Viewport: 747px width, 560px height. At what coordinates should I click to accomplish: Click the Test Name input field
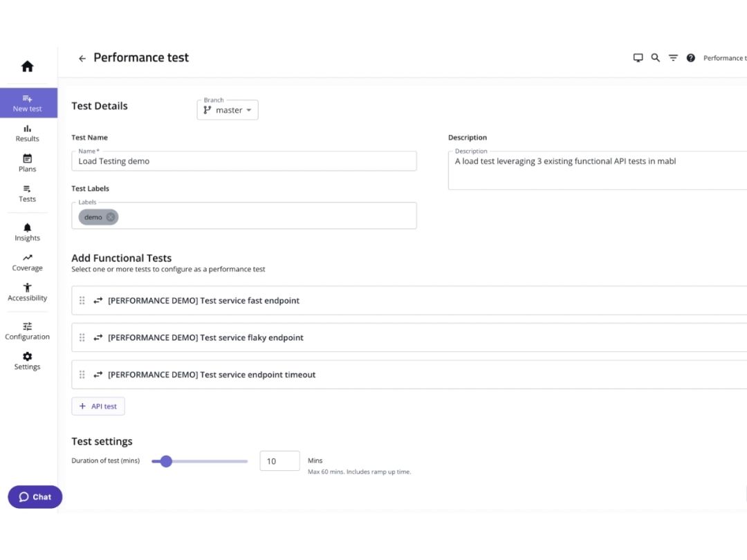click(x=244, y=161)
